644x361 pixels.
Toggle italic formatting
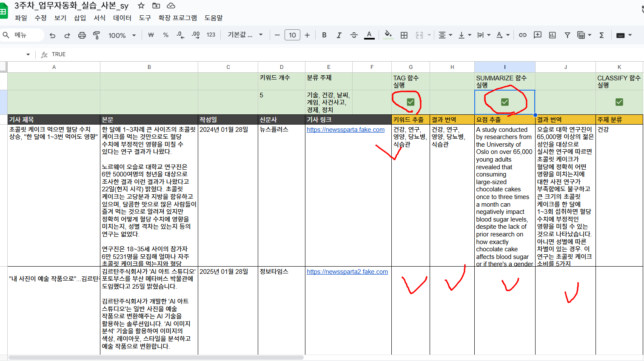pos(339,35)
